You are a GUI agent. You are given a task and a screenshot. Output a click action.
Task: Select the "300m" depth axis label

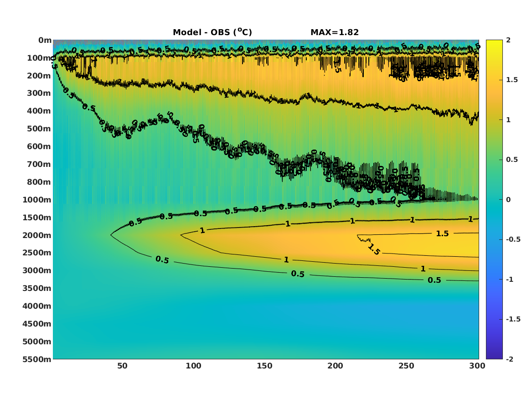(x=39, y=93)
